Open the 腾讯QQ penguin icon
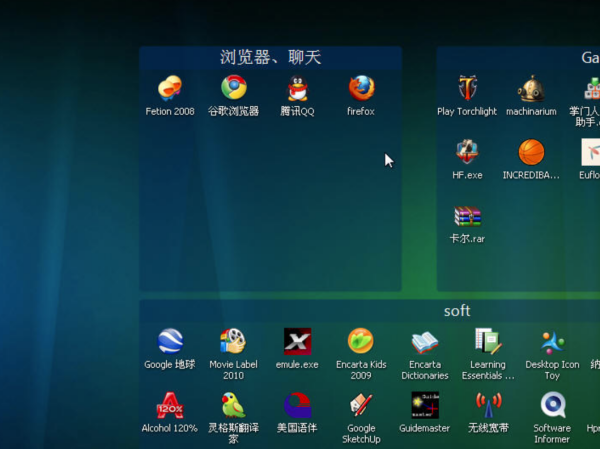 pos(297,88)
